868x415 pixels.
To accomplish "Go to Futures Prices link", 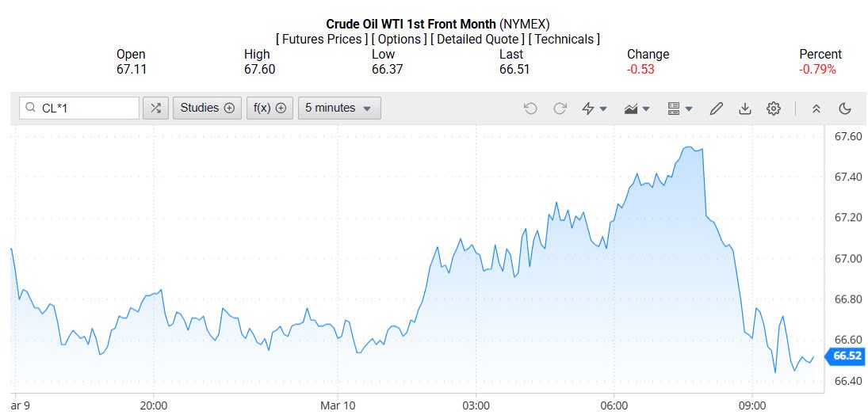I will (x=322, y=39).
